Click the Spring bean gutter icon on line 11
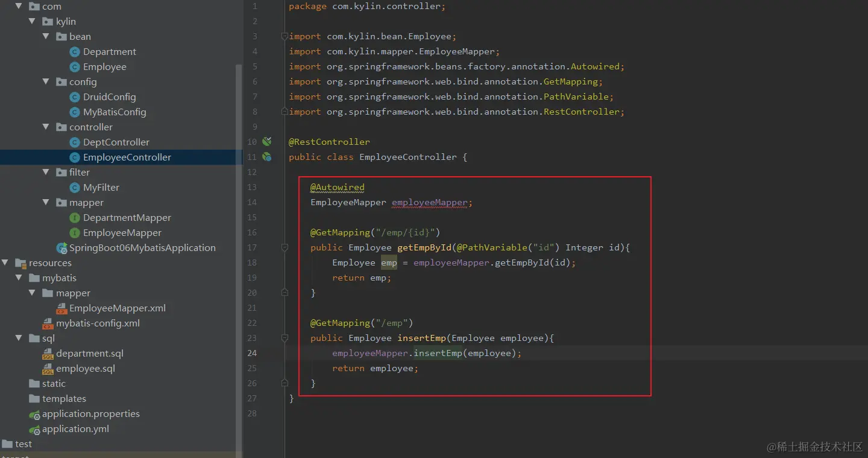Image resolution: width=868 pixels, height=458 pixels. click(266, 157)
